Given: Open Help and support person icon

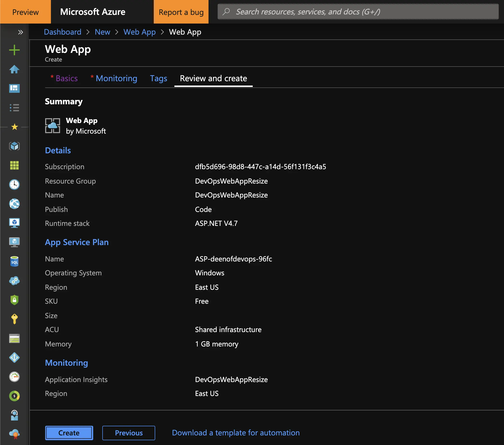Looking at the screenshot, I should (14, 415).
